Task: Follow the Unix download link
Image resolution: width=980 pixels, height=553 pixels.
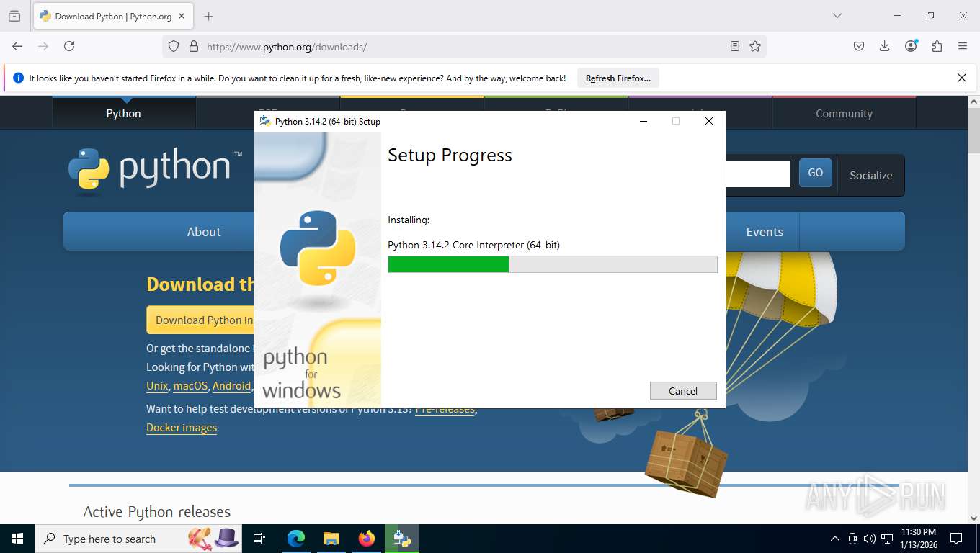Action: 157,386
